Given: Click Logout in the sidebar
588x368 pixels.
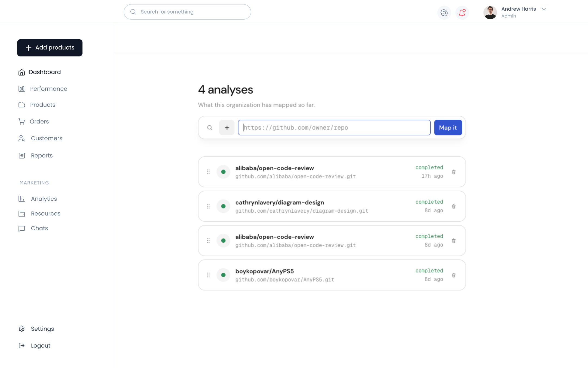Looking at the screenshot, I should [34, 345].
